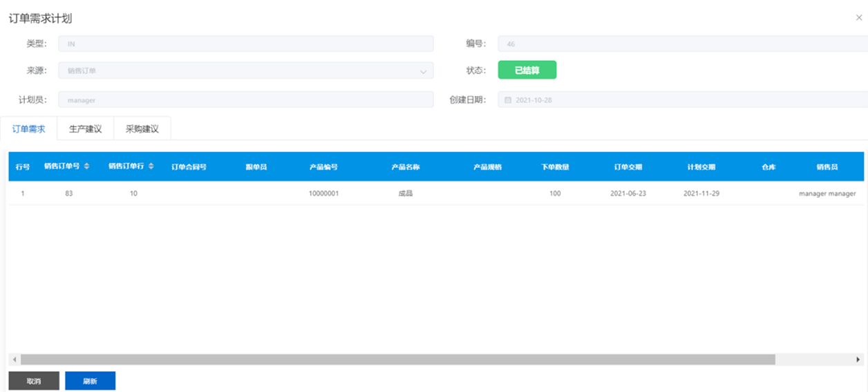Click the 行号 column header
Viewport: 868px width, 392px height.
click(x=23, y=167)
